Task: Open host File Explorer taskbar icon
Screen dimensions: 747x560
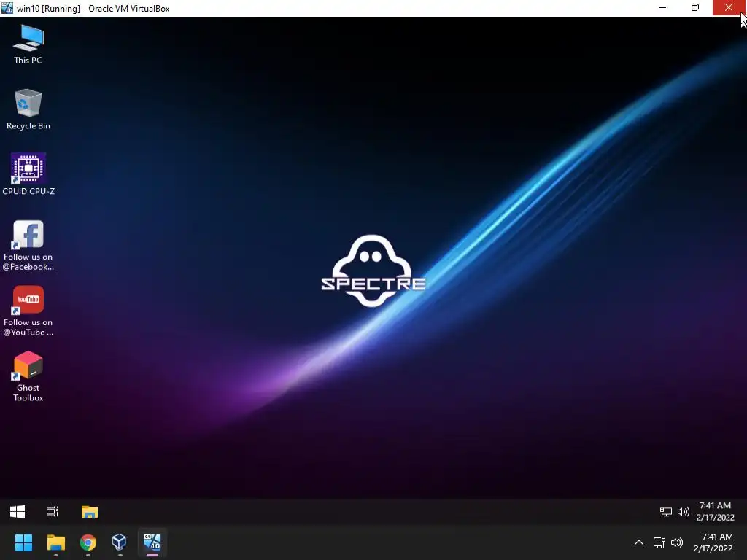Action: pyautogui.click(x=55, y=542)
